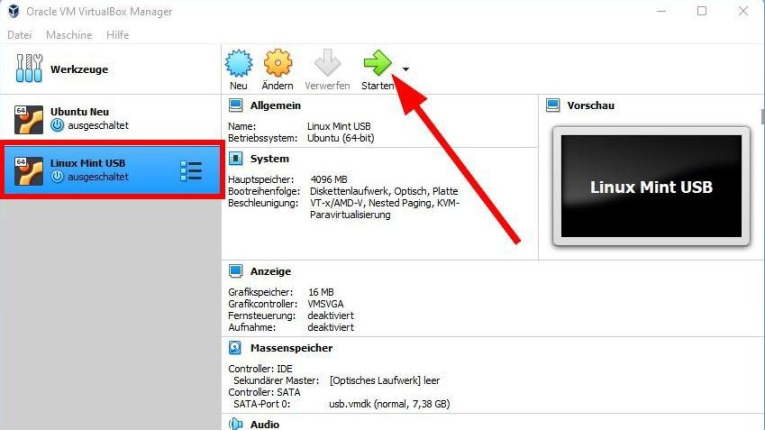This screenshot has width=765, height=431.
Task: Click the Verwerfen toolbar icon
Action: 327,63
